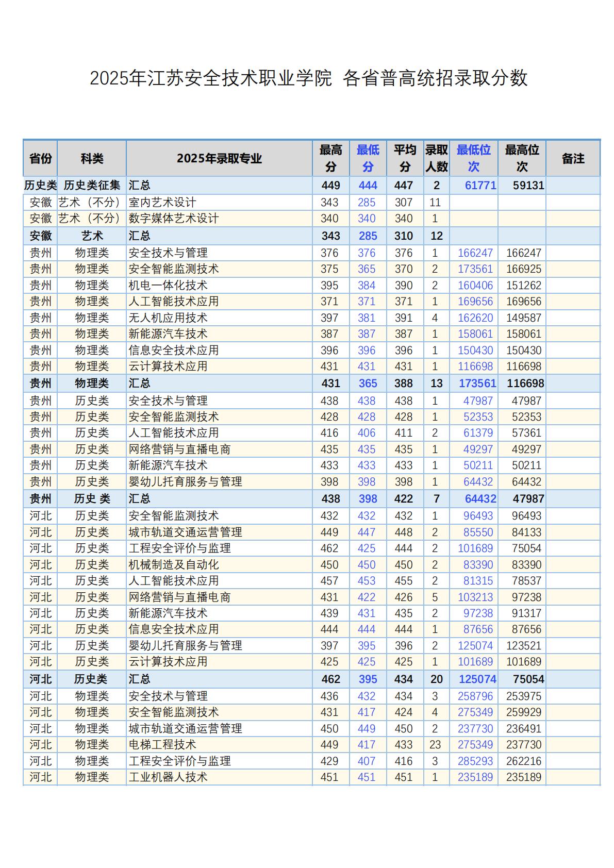Click admitted count 13 in 贵州 物理类 summary
Screen dimensions: 614x868
(437, 383)
